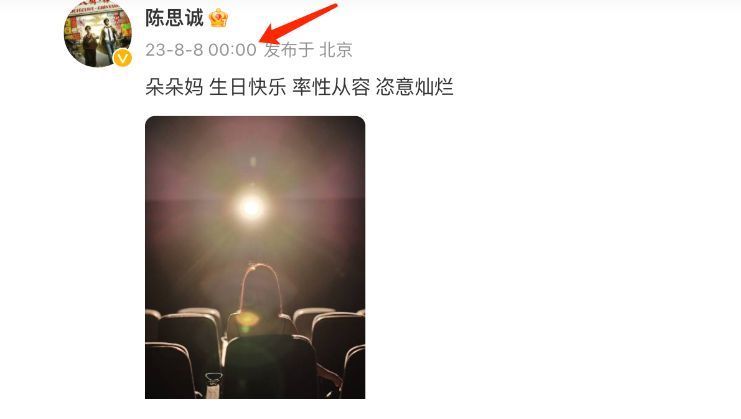
Task: Click the phrase 朵朵妈 in post
Action: pos(174,87)
